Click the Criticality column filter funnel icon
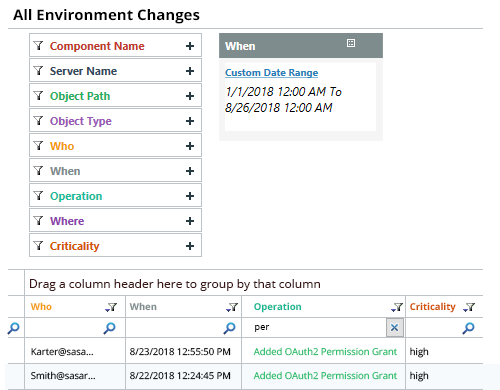The height and width of the screenshot is (390, 500). [469, 307]
